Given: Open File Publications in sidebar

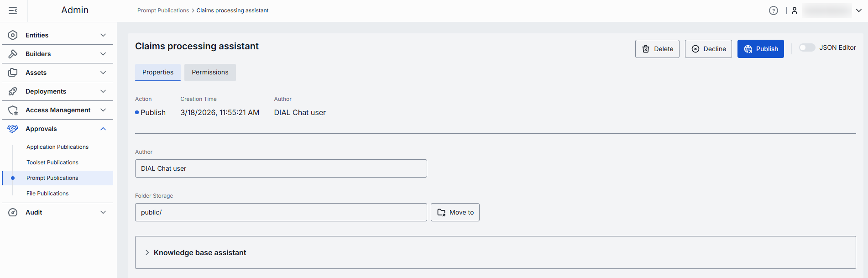Looking at the screenshot, I should pos(47,194).
